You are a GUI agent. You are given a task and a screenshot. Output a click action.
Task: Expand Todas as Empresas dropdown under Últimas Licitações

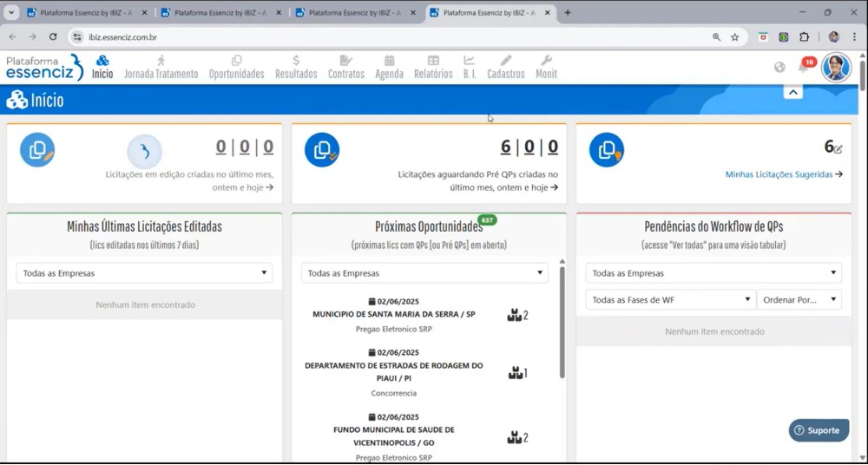[144, 273]
